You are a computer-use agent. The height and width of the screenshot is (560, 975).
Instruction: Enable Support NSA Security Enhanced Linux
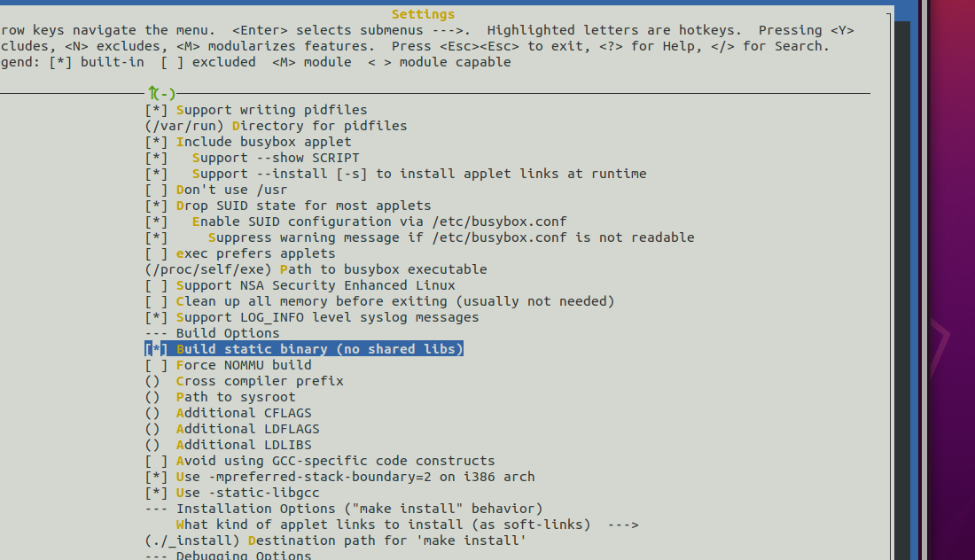pos(300,285)
